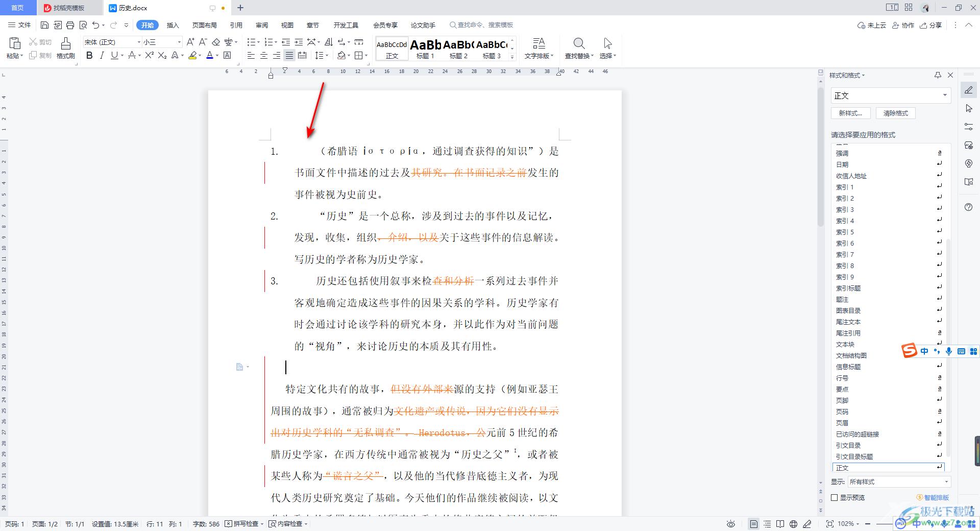The image size is (980, 531).
Task: Expand the bullet list dropdown arrow
Action: click(259, 42)
